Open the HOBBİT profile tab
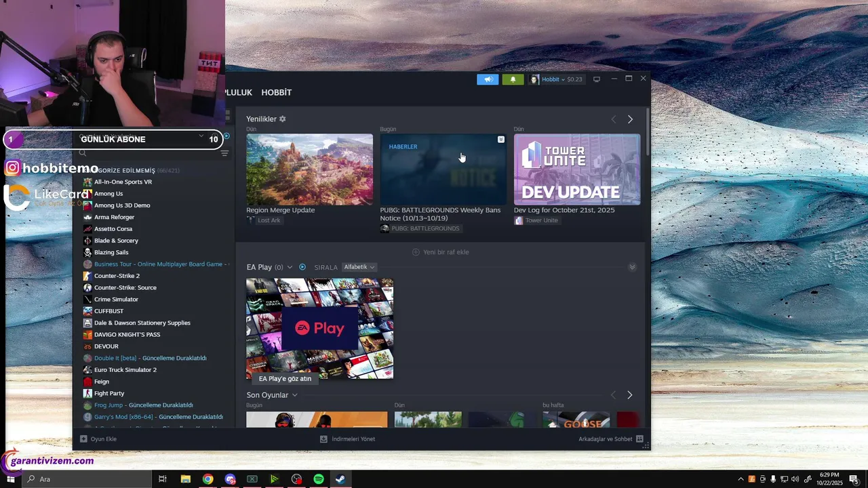The width and height of the screenshot is (868, 488). click(277, 92)
